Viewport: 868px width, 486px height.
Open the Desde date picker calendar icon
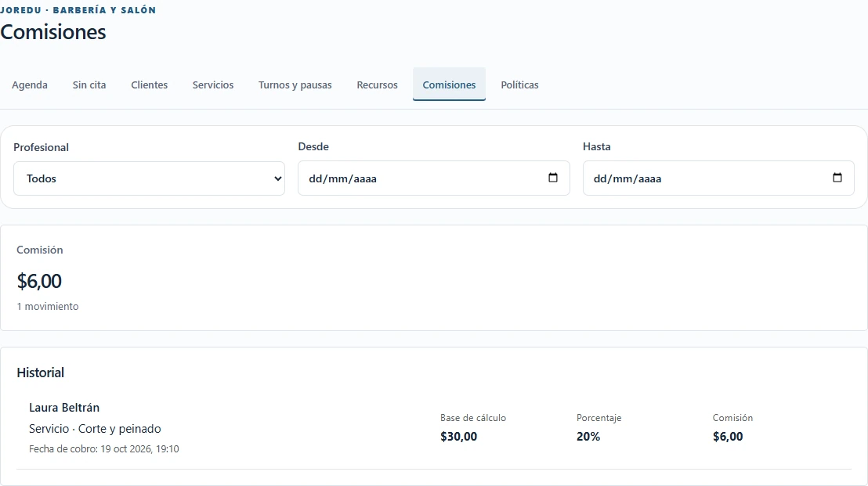point(552,178)
